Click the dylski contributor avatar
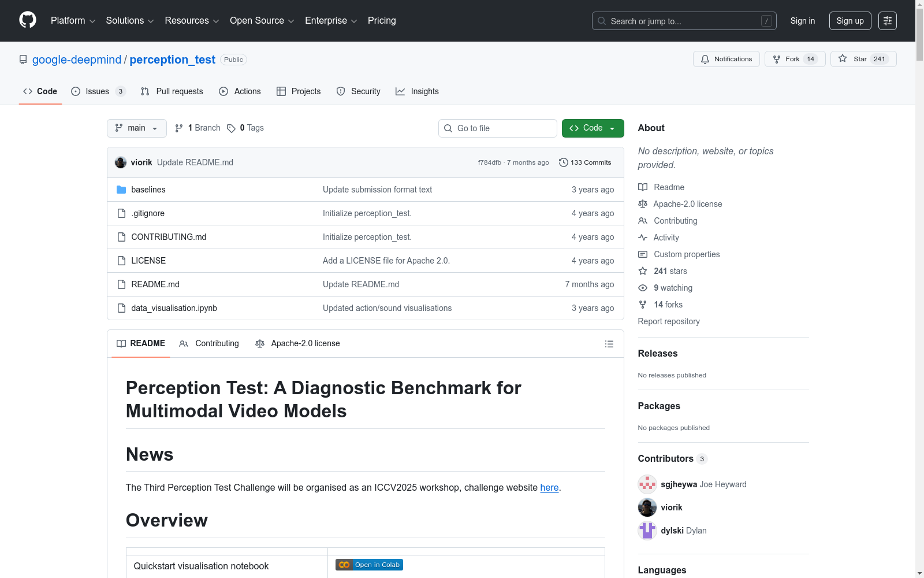924x578 pixels. (647, 531)
